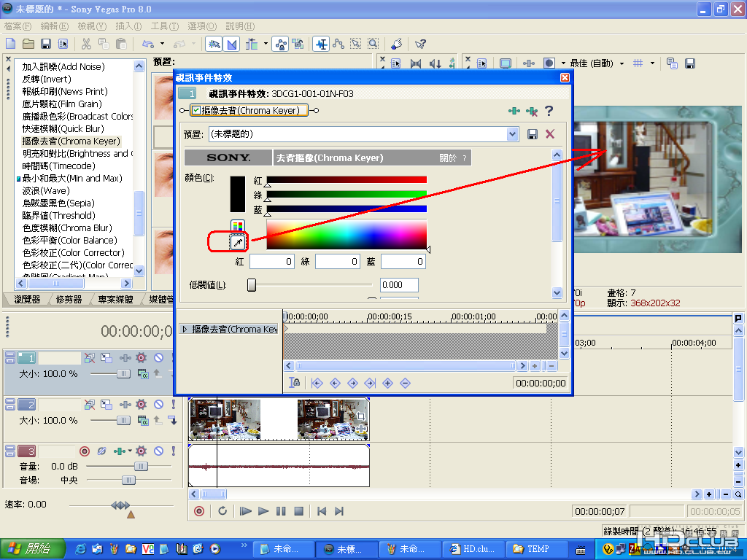Click the eyedropper color picker tool
747x560 pixels.
239,241
